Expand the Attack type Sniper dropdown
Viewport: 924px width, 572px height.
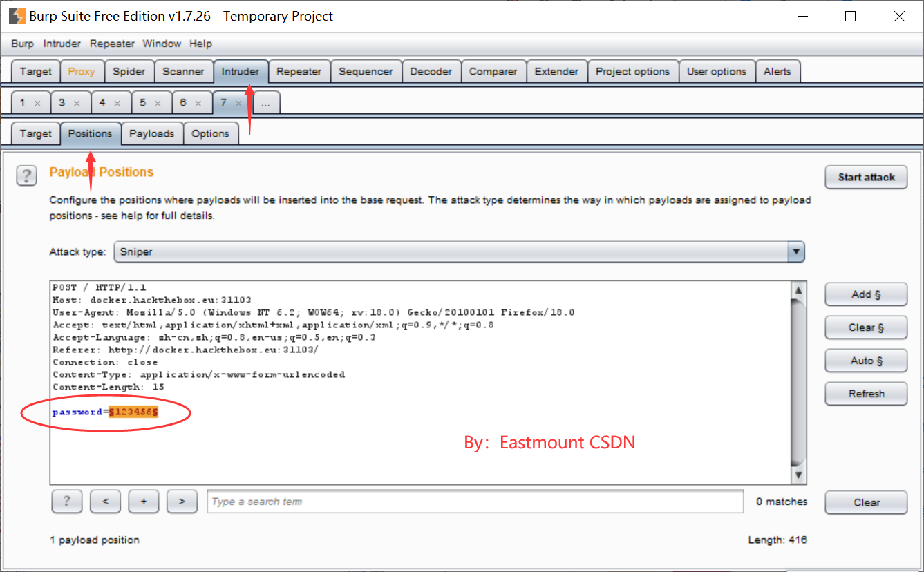coord(797,252)
